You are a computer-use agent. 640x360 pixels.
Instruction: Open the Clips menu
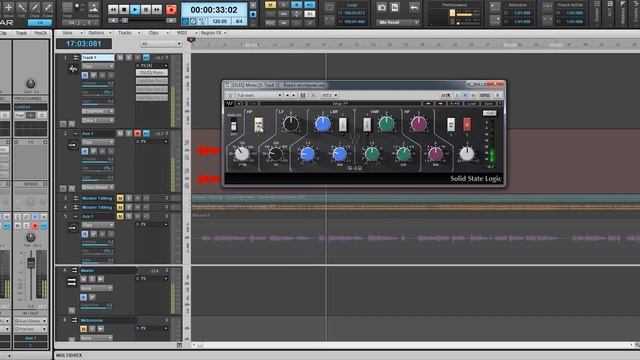click(157, 33)
